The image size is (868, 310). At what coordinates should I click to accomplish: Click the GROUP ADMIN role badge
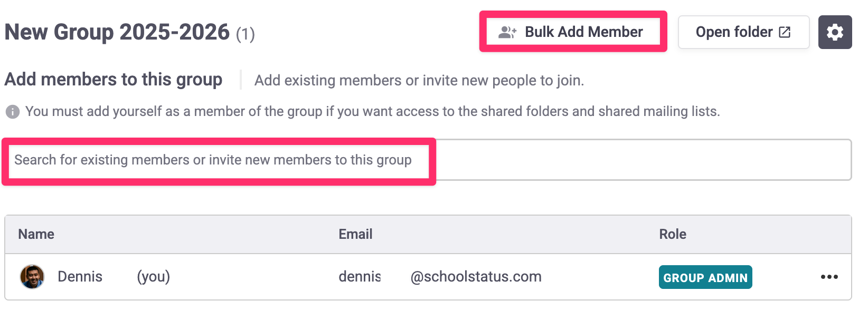705,277
